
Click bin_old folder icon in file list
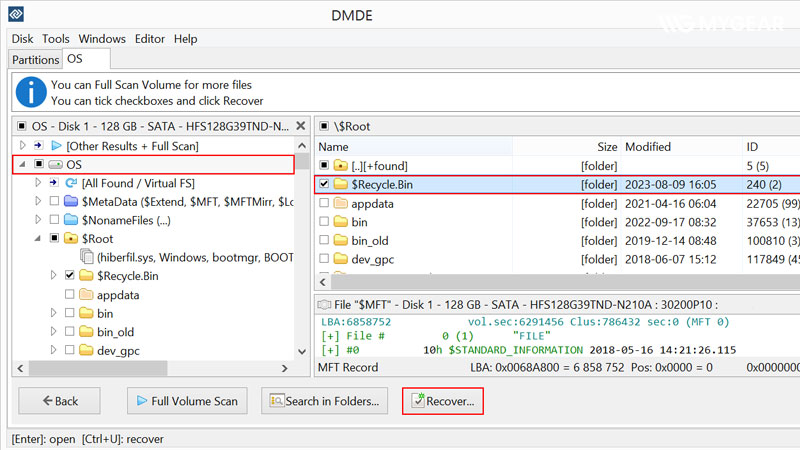click(341, 240)
